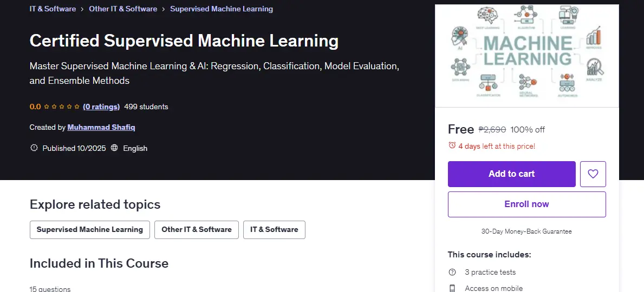644x292 pixels.
Task: Click the alarm clock price timer icon
Action: coord(452,145)
